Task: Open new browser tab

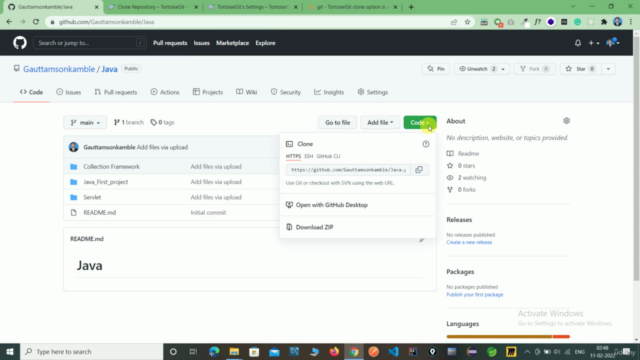Action: tap(411, 7)
